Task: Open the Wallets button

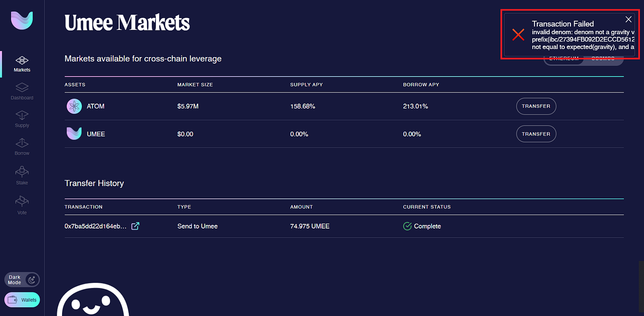Action: pos(22,300)
